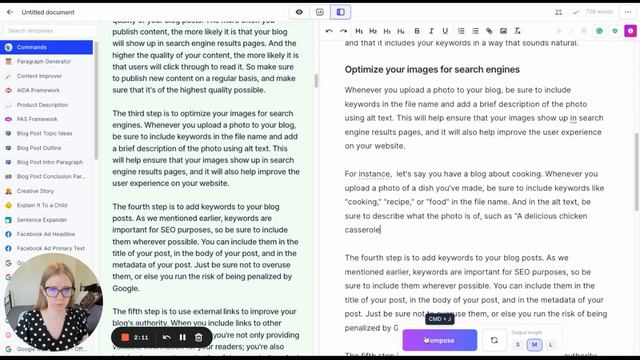Insert a numbered list

coord(461,31)
